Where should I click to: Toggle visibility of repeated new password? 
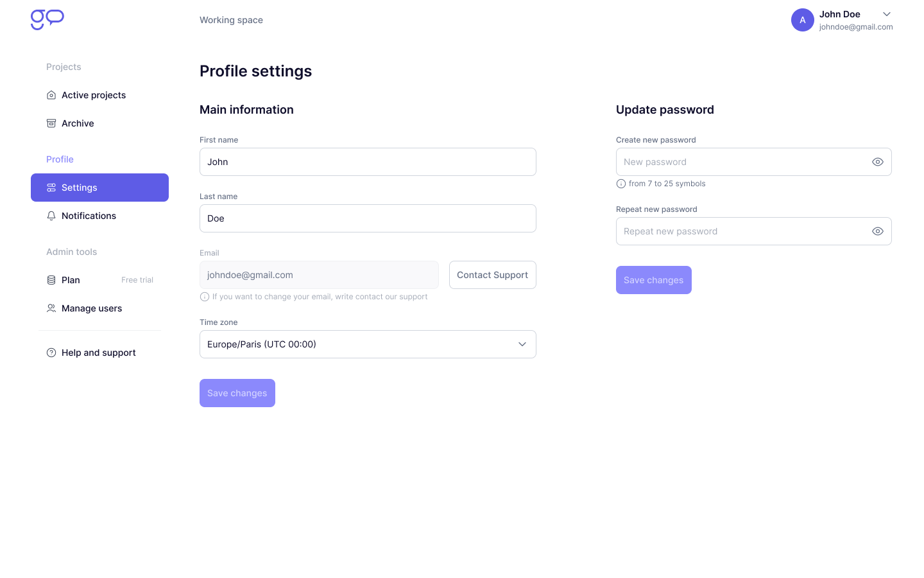point(878,231)
